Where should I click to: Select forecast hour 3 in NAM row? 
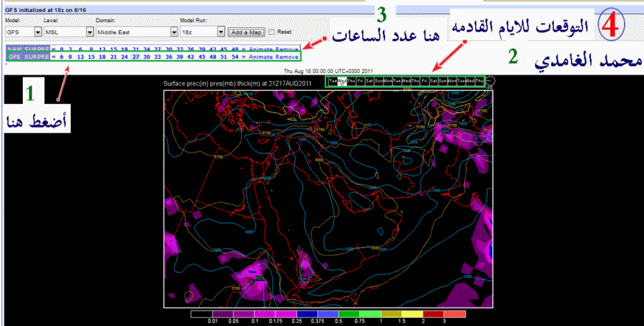pyautogui.click(x=70, y=49)
